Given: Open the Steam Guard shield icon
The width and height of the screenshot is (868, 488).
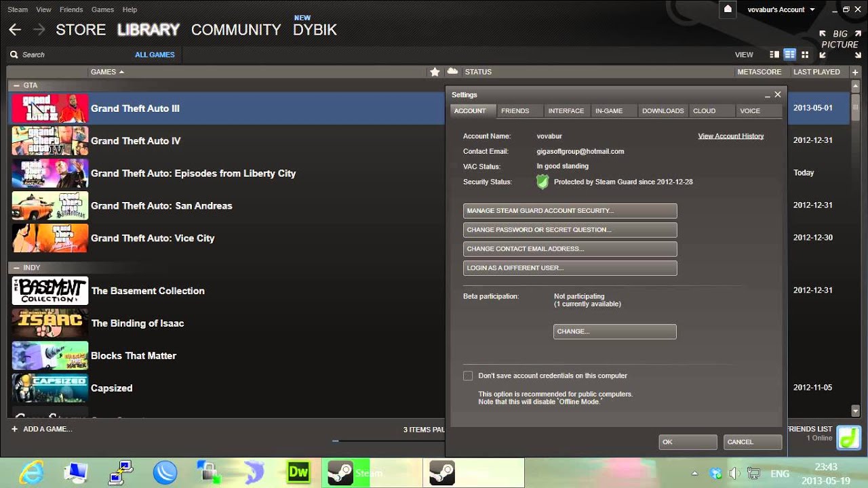Looking at the screenshot, I should point(542,182).
